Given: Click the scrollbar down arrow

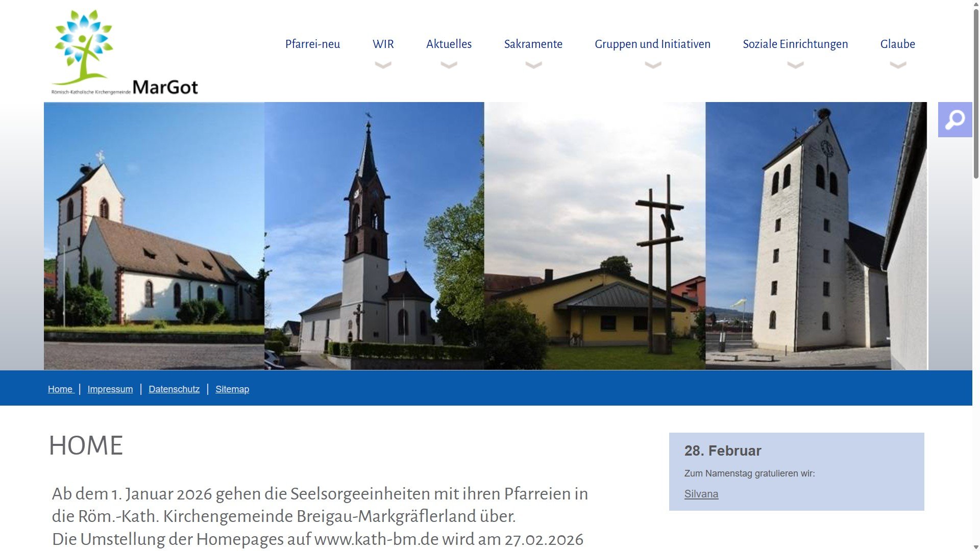Looking at the screenshot, I should click(976, 547).
